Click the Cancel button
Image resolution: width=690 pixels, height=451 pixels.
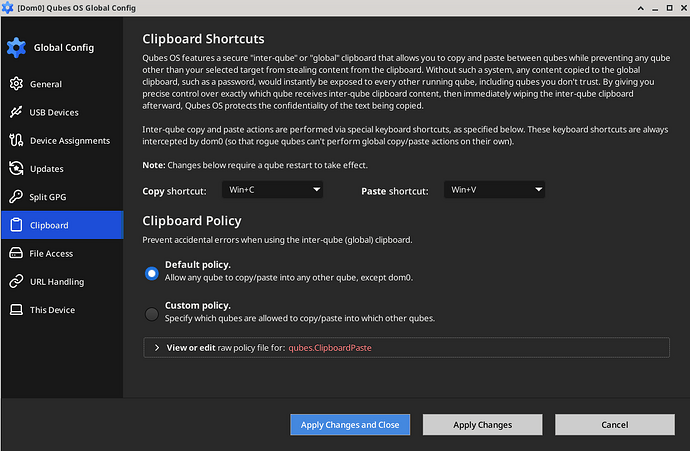(x=615, y=425)
